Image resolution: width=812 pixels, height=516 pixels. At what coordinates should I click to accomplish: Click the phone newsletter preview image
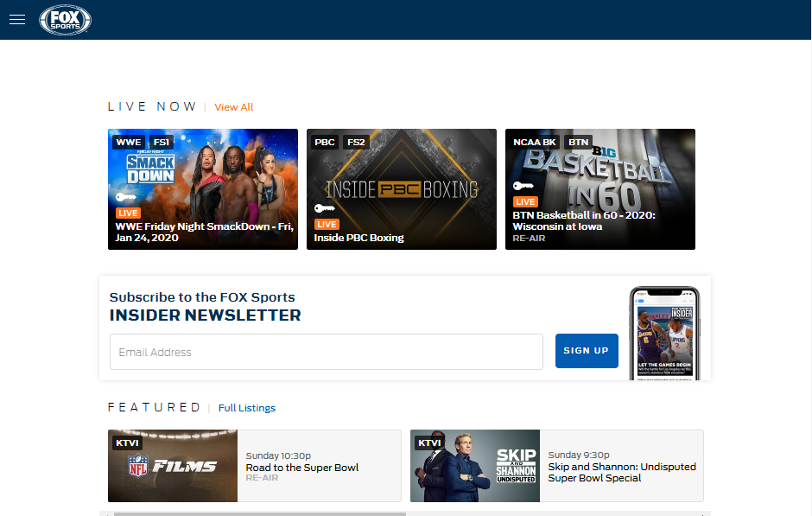tap(664, 334)
